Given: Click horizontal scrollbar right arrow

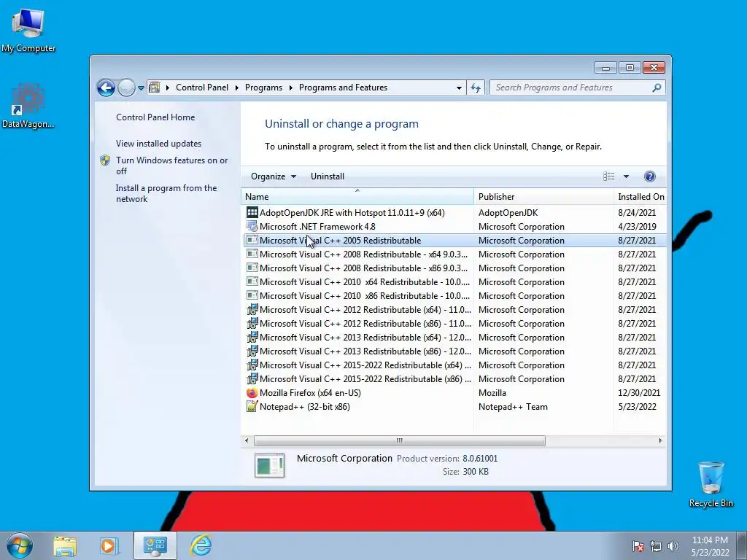Looking at the screenshot, I should click(660, 440).
